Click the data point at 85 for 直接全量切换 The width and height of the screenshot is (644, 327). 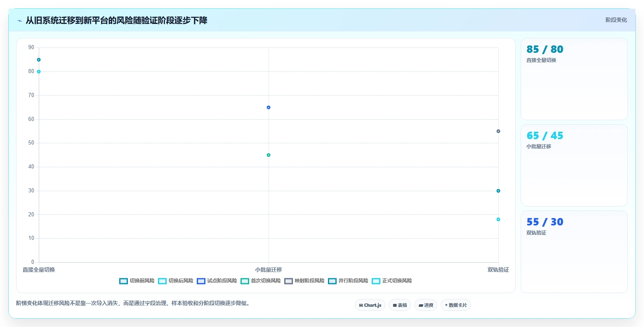(39, 60)
